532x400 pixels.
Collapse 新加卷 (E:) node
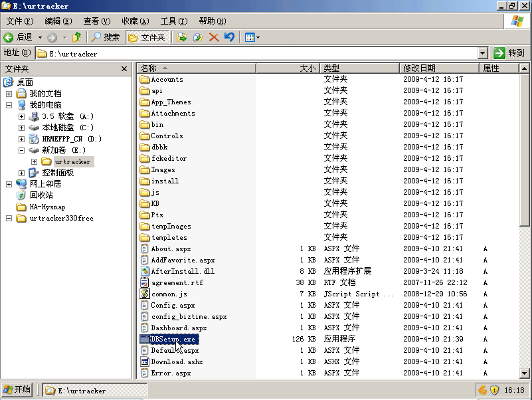(x=21, y=150)
